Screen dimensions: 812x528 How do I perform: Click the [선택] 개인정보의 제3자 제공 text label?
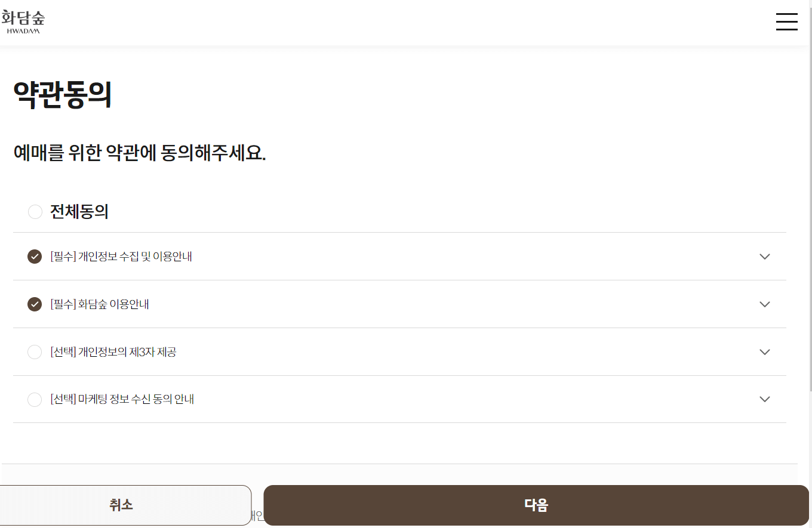[x=113, y=352]
